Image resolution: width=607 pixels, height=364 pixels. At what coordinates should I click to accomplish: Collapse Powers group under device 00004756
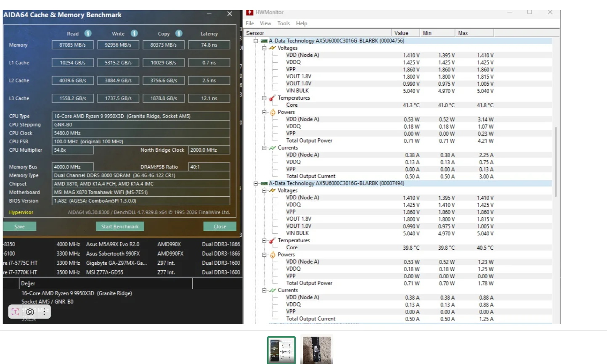point(264,112)
